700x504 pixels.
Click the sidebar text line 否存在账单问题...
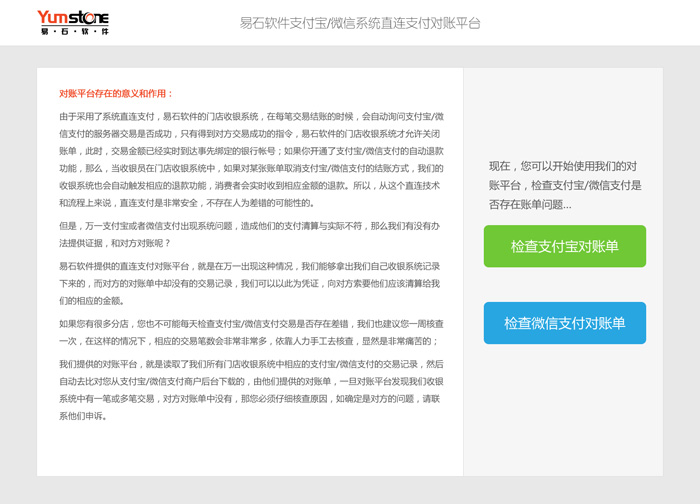[530, 204]
